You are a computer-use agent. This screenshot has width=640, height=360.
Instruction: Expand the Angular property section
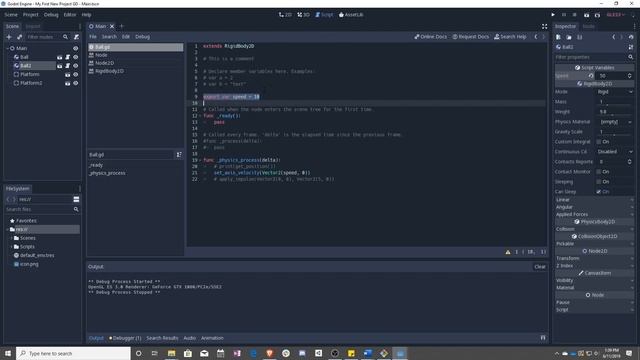coord(594,207)
